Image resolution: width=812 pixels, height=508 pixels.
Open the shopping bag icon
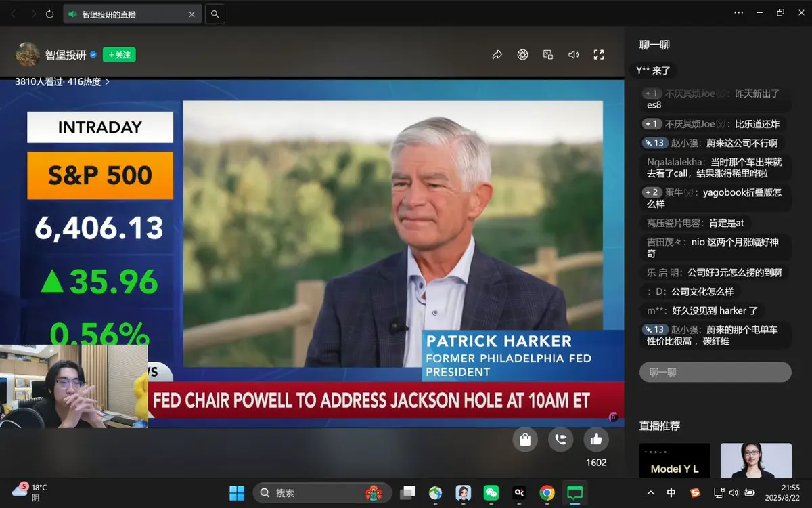525,440
